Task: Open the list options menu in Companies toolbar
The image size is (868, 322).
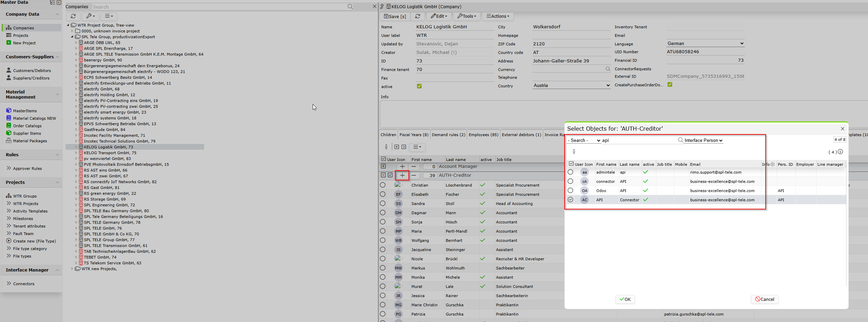Action: click(109, 16)
